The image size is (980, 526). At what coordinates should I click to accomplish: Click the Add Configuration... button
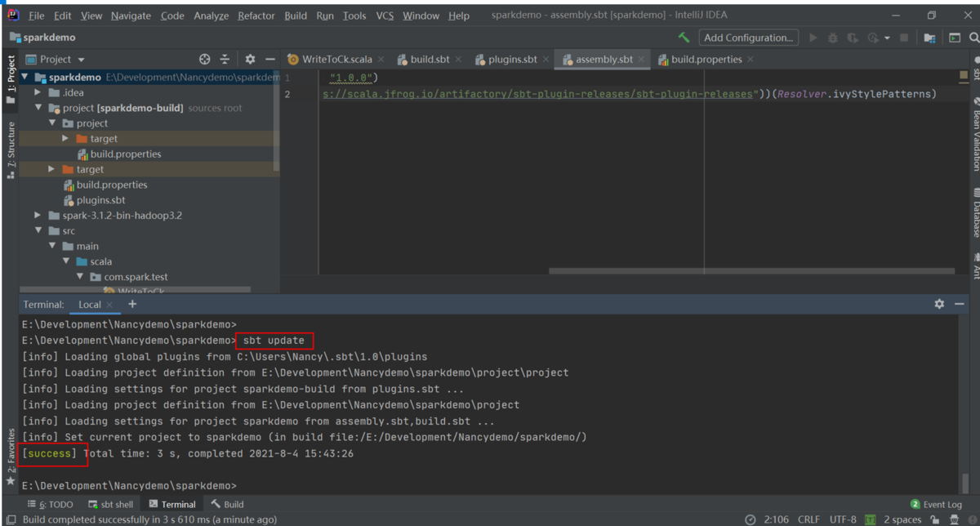(x=749, y=38)
